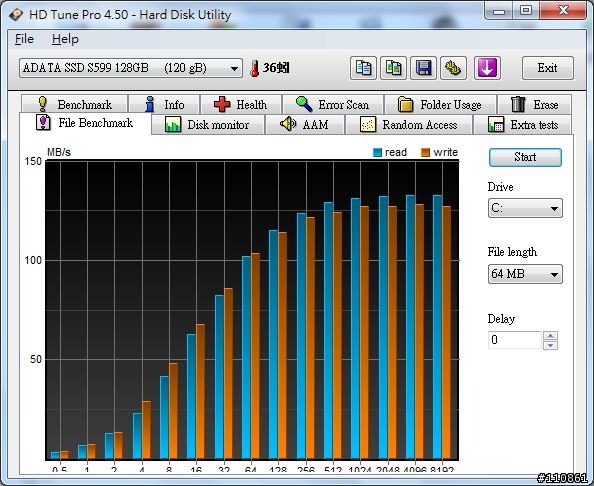Switch to the Info tab

(x=164, y=104)
